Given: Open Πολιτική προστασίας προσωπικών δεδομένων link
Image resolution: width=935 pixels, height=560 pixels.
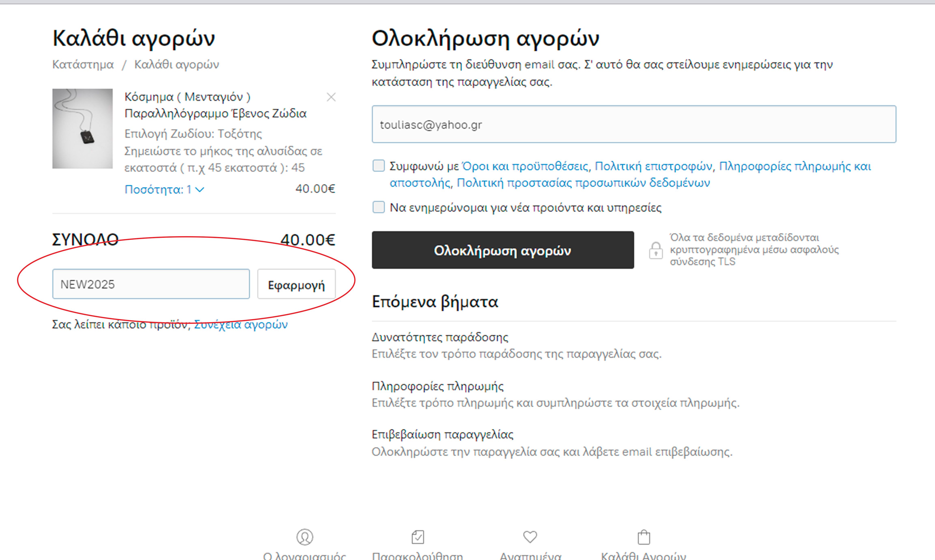Looking at the screenshot, I should click(583, 183).
